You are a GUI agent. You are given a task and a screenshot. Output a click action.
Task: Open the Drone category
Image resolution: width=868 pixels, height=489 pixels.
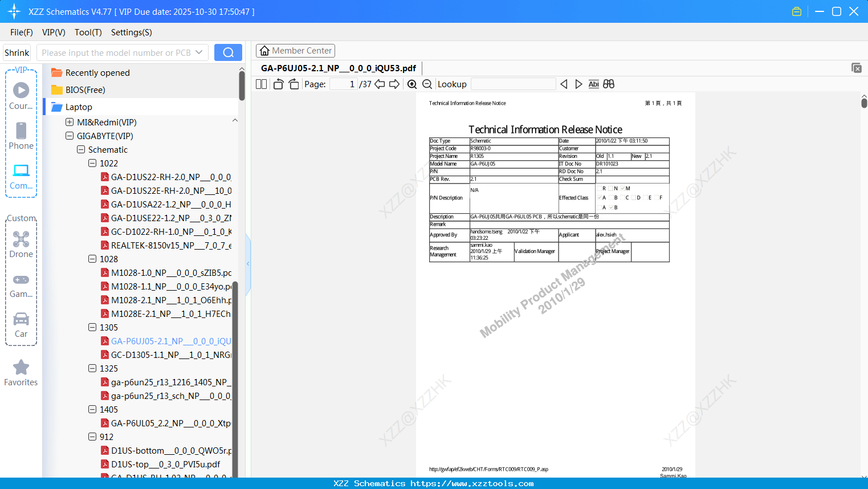click(x=21, y=244)
